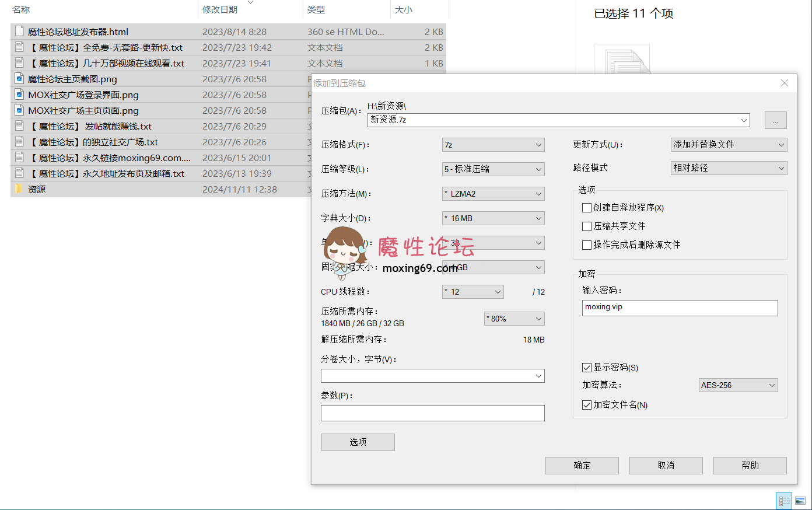Click the 选项 button at the bottom
This screenshot has height=510, width=812.
[358, 442]
